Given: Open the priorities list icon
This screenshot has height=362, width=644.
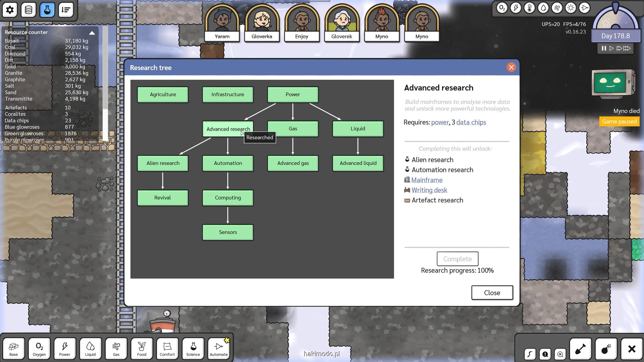Looking at the screenshot, I should (x=66, y=10).
